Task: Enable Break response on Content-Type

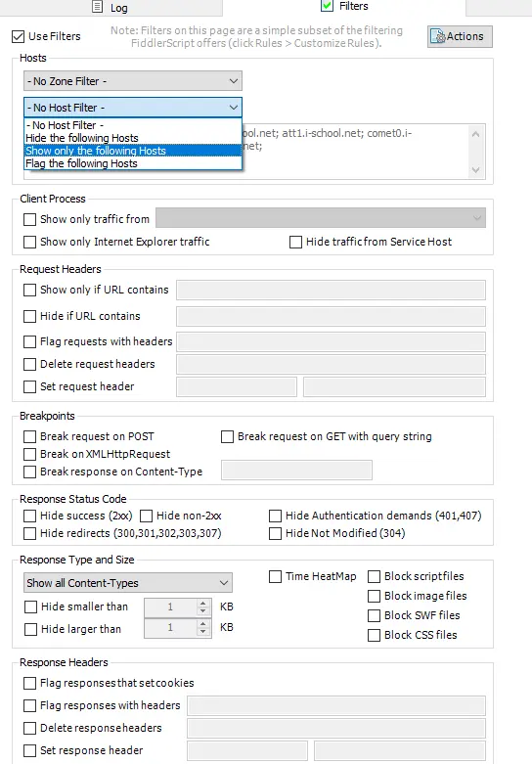Action: 29,472
